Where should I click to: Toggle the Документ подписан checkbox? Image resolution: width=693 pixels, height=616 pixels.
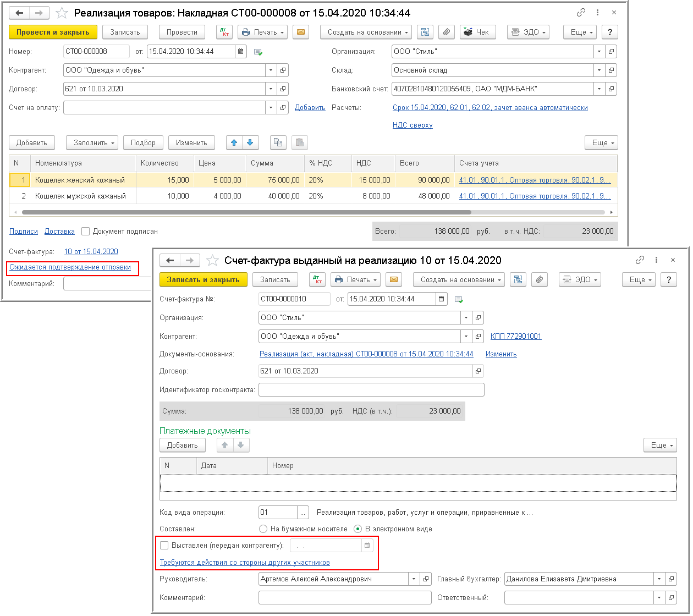[x=86, y=232]
